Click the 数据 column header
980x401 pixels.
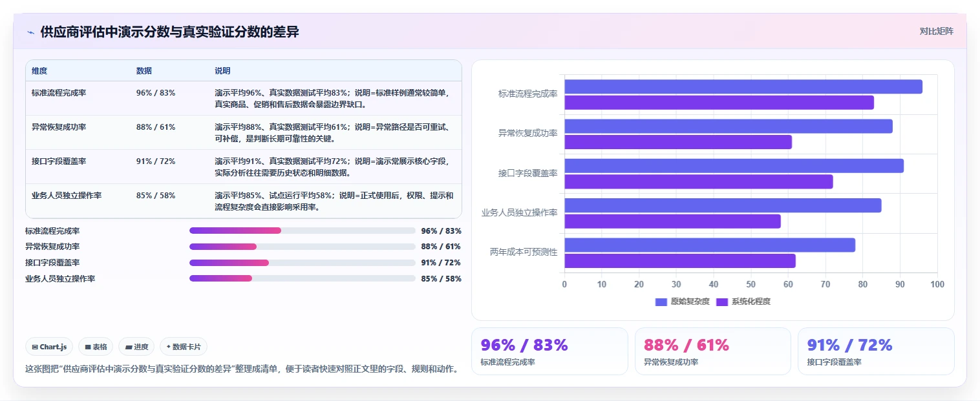point(144,71)
